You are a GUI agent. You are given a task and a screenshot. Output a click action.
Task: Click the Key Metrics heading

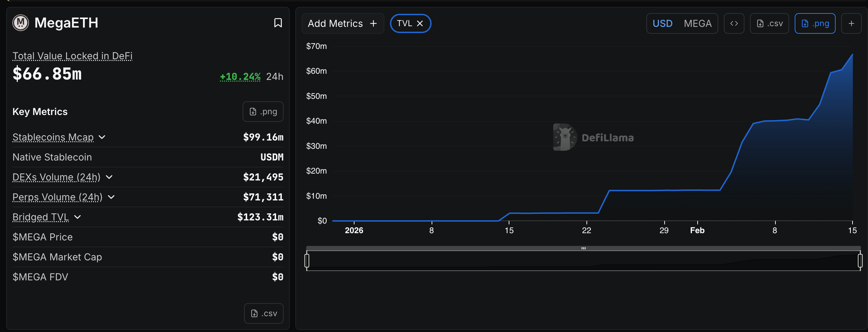[40, 112]
